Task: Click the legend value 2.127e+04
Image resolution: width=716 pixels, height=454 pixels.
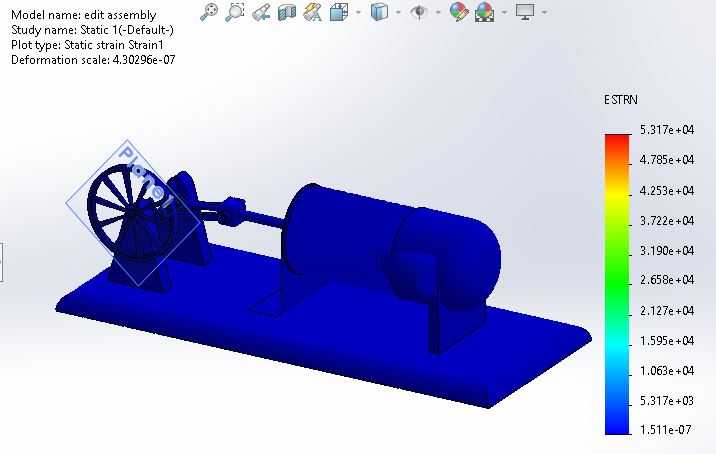Action: coord(667,311)
